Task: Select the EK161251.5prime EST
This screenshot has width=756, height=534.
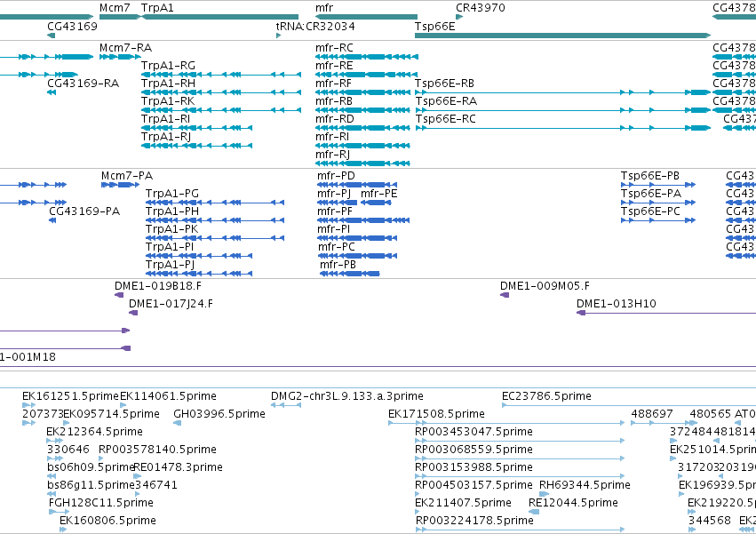Action: [x=28, y=405]
